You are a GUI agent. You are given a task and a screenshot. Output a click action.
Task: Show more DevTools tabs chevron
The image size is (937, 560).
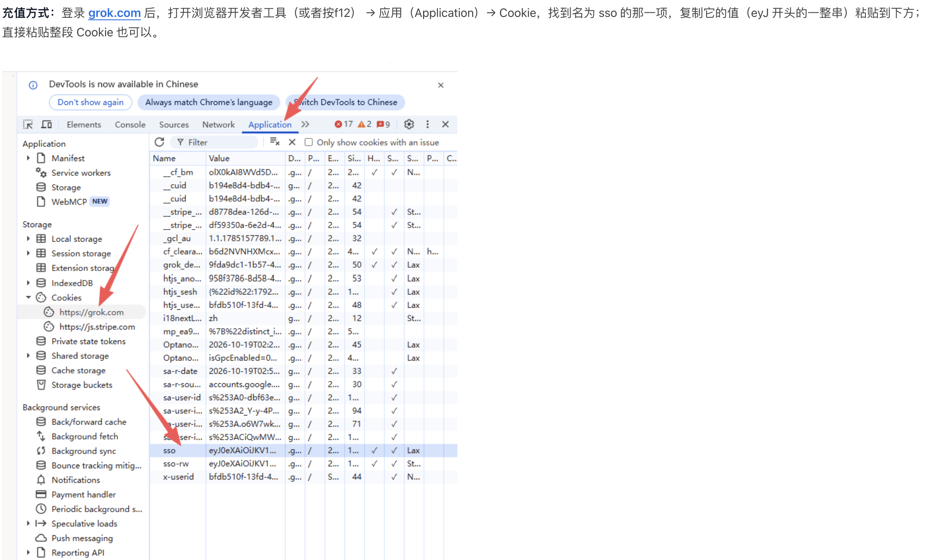click(305, 124)
